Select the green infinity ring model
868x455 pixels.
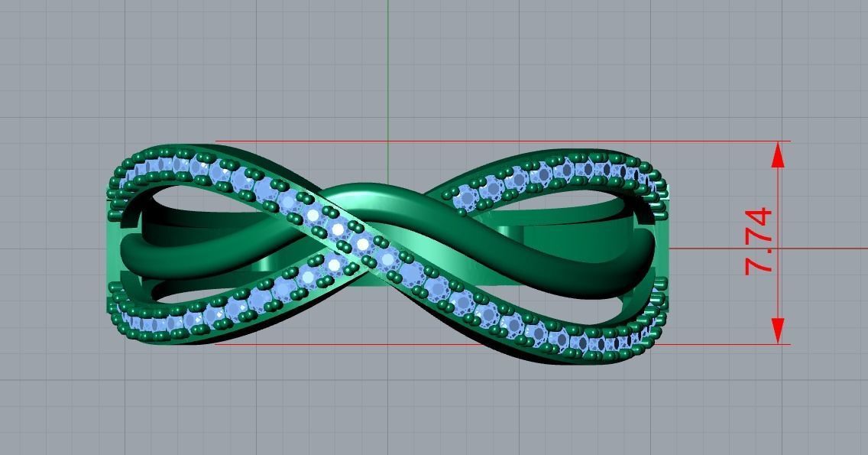point(387,255)
